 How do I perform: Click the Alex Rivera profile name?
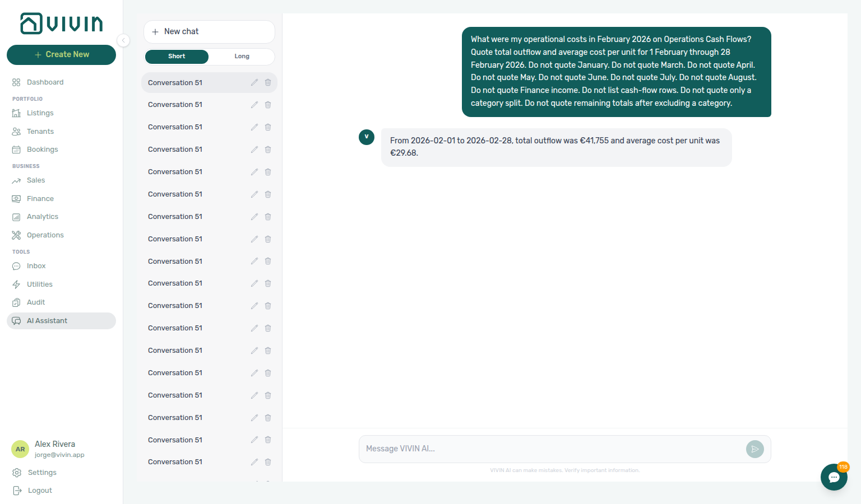pos(55,444)
